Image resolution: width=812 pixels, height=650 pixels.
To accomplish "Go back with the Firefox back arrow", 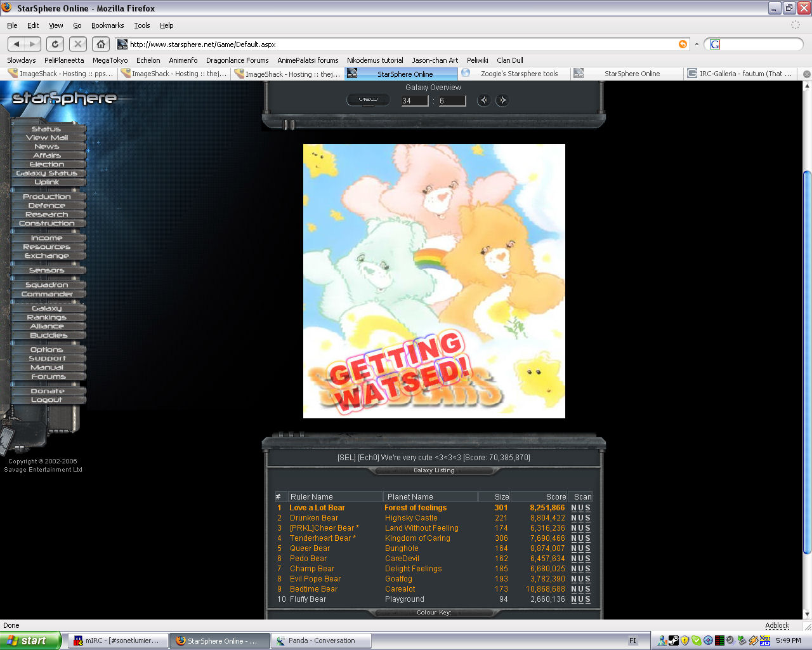I will click(16, 44).
